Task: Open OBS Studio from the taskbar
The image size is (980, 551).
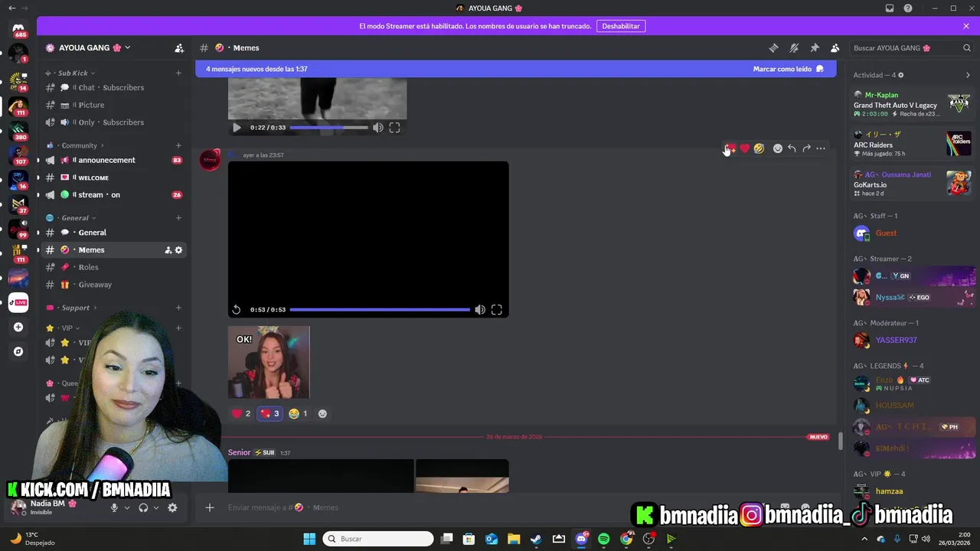Action: (648, 539)
